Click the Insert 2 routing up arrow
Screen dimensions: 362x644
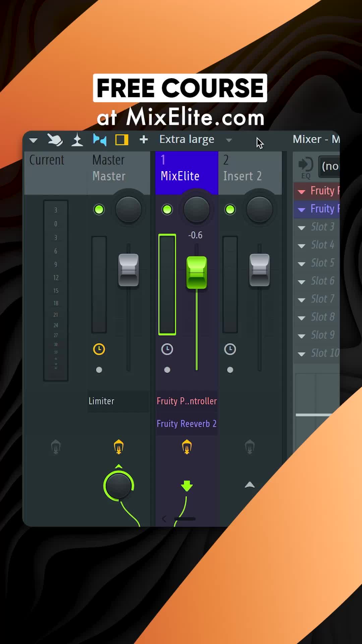click(250, 485)
